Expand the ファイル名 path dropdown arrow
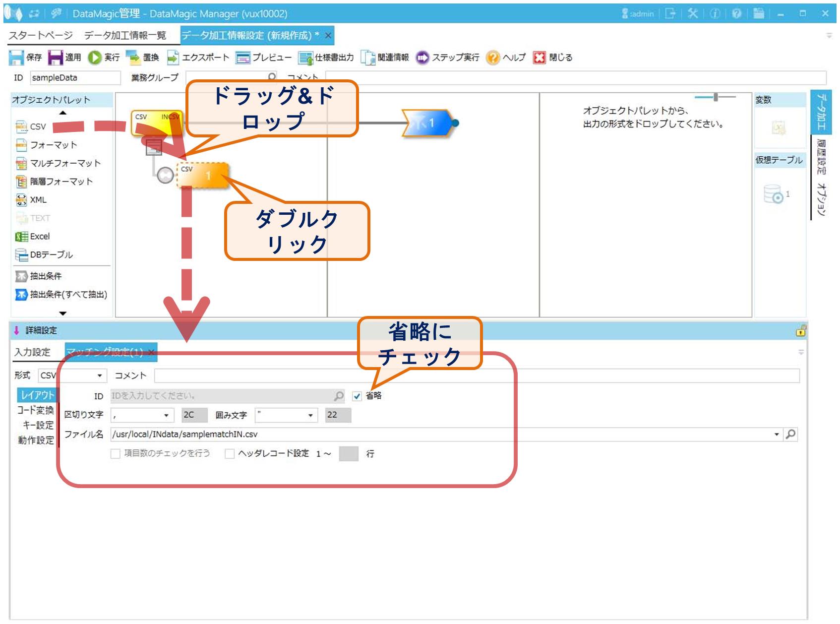This screenshot has height=624, width=840. click(x=777, y=435)
